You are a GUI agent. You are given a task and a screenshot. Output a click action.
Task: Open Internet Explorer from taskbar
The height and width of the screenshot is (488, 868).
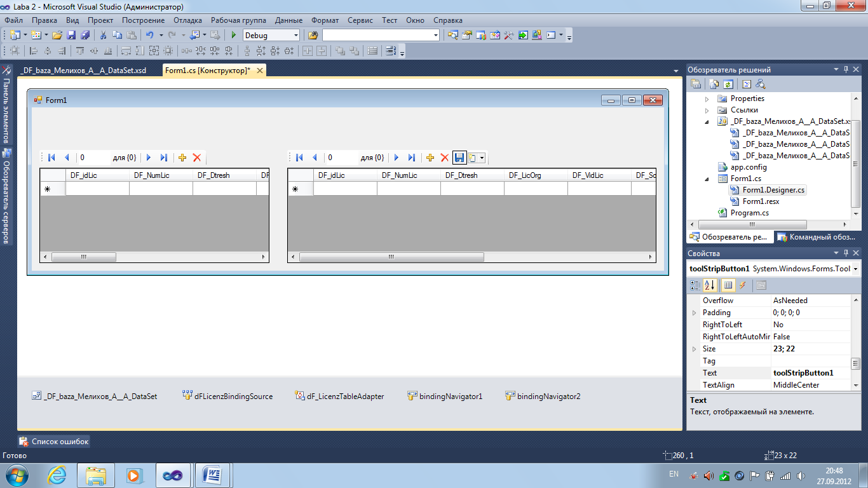[x=57, y=475]
